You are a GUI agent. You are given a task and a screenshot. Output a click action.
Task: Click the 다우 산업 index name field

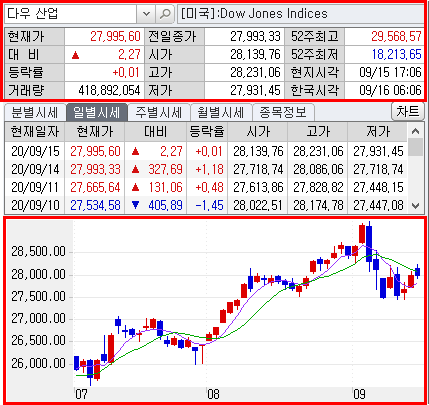pos(70,14)
